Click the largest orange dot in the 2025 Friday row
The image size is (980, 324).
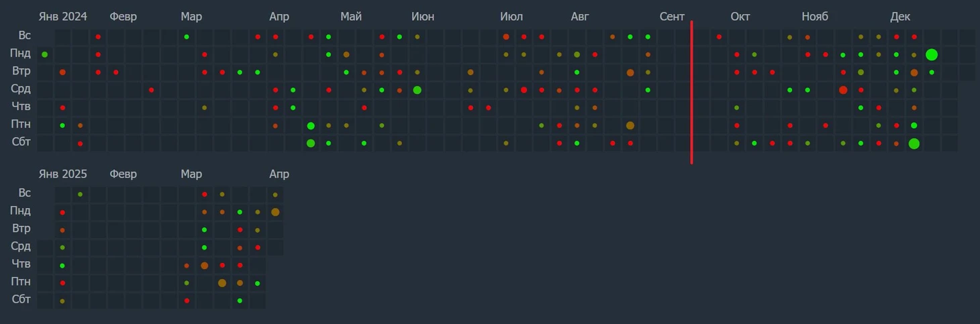(x=222, y=283)
